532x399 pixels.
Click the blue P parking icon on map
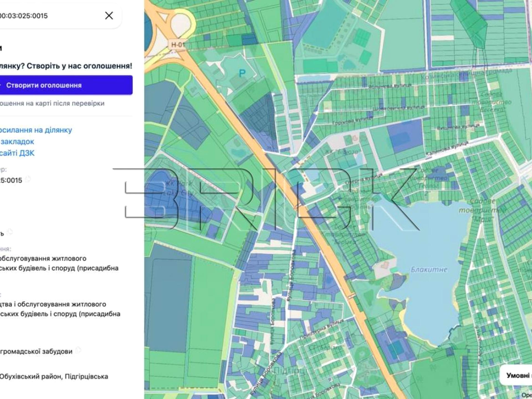[x=242, y=73]
